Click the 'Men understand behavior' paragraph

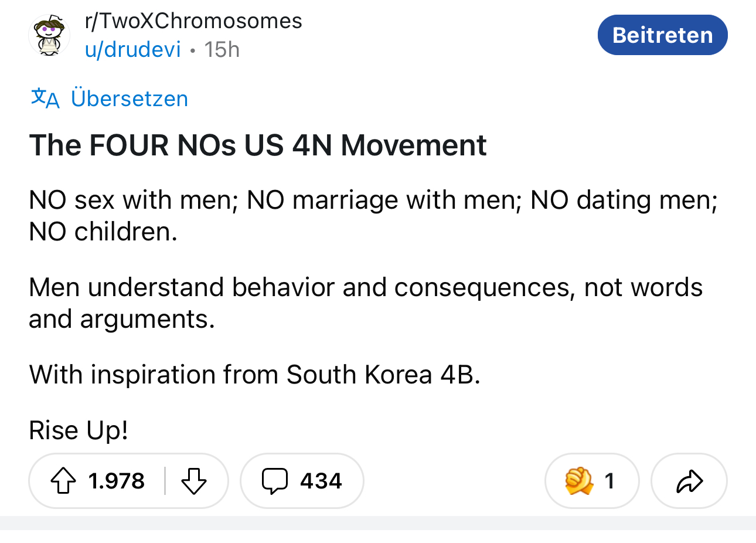pyautogui.click(x=366, y=303)
